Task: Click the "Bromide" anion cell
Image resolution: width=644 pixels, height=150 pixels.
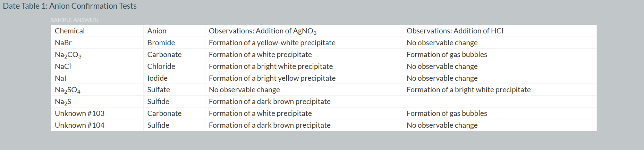Action: click(x=161, y=43)
